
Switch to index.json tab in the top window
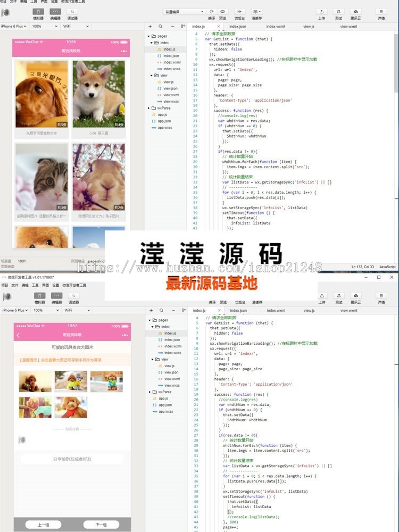tap(237, 26)
